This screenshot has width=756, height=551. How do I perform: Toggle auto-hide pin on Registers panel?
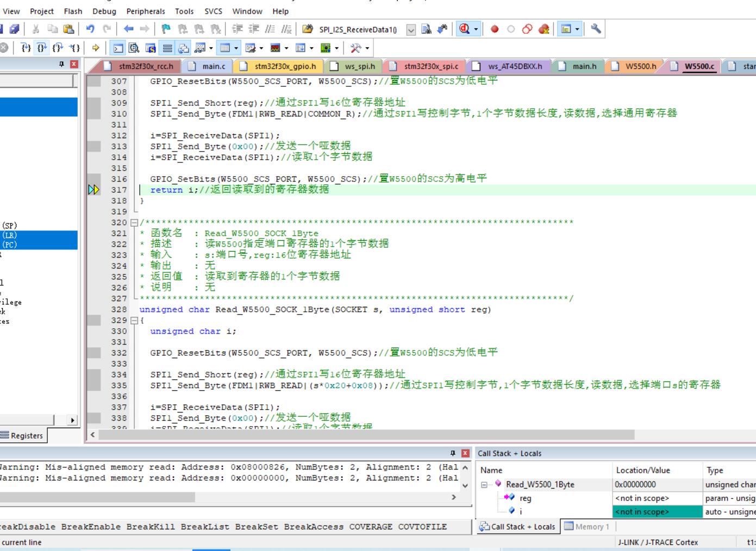[61, 64]
